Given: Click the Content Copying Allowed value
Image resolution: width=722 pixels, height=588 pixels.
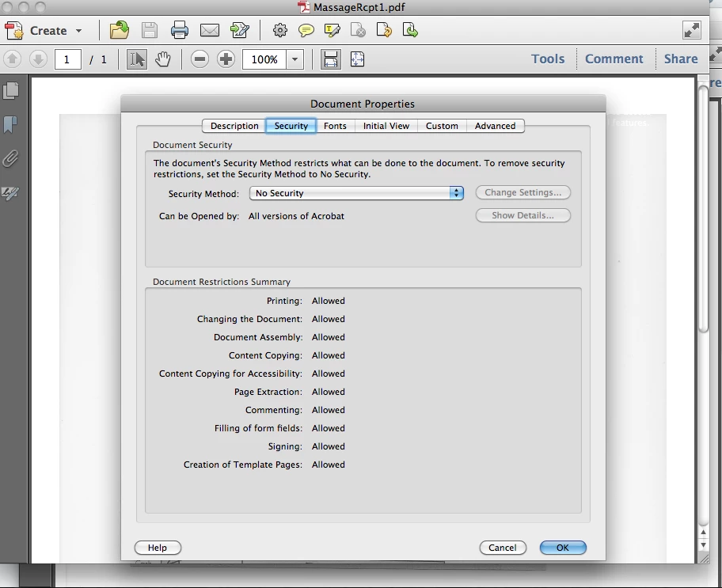Looking at the screenshot, I should pos(329,355).
